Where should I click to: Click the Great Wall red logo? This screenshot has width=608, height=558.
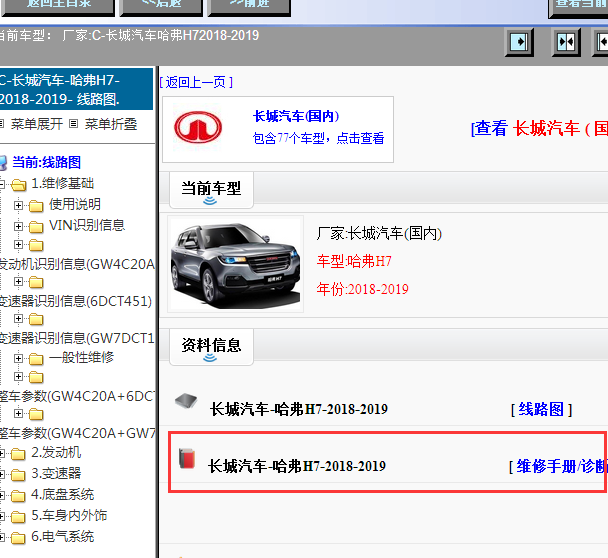pos(198,127)
